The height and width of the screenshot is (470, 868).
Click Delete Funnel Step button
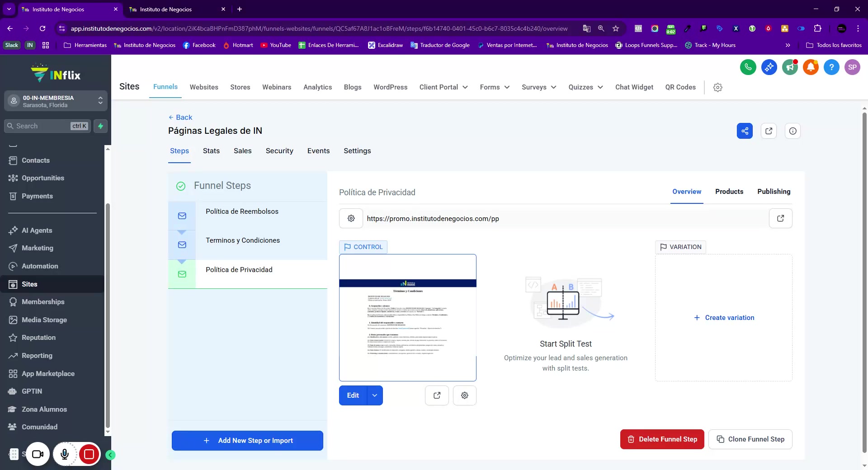click(x=662, y=439)
